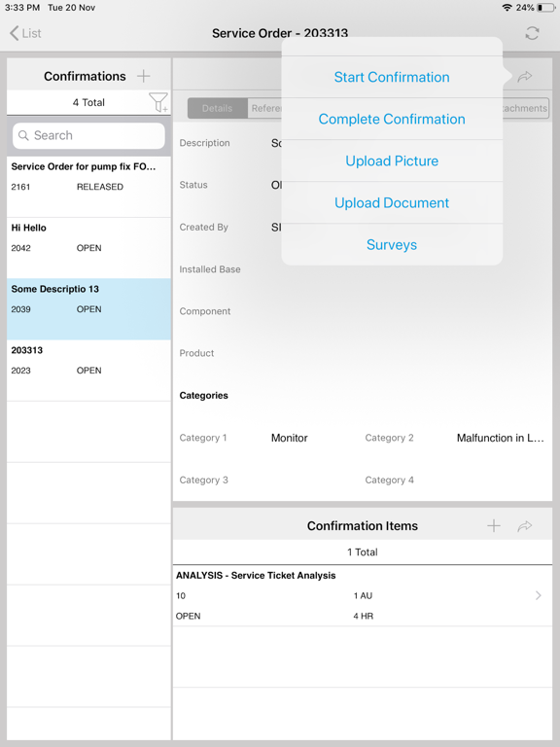Click the 4 Total count label
This screenshot has height=747, width=560.
tap(88, 102)
